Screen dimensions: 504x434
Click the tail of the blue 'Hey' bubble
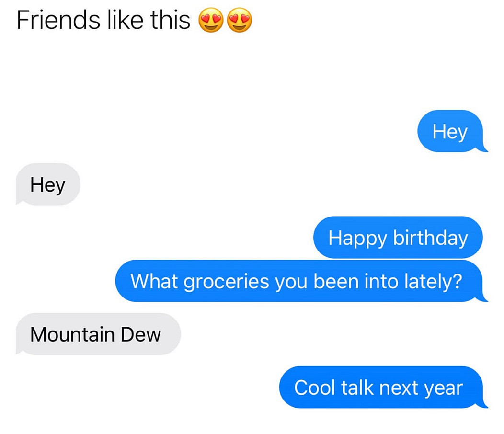[483, 149]
